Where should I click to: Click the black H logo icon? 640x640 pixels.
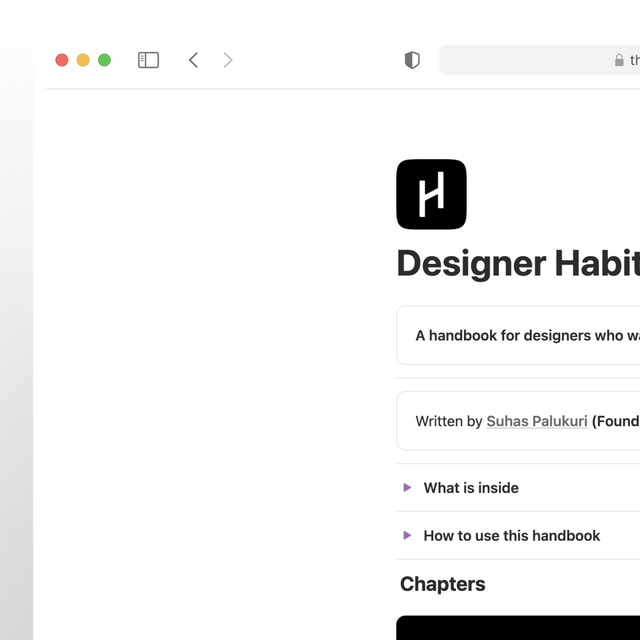click(x=431, y=194)
